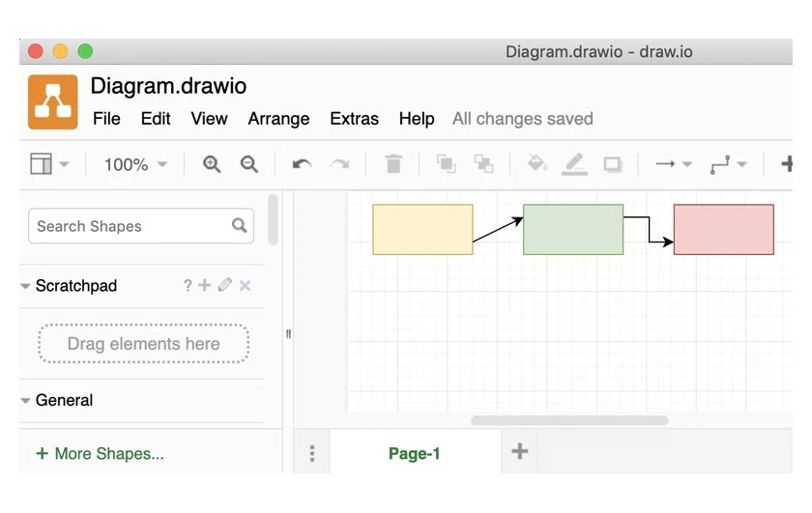Edit Scratchpad with pencil icon
The image size is (812, 513).
click(x=224, y=285)
